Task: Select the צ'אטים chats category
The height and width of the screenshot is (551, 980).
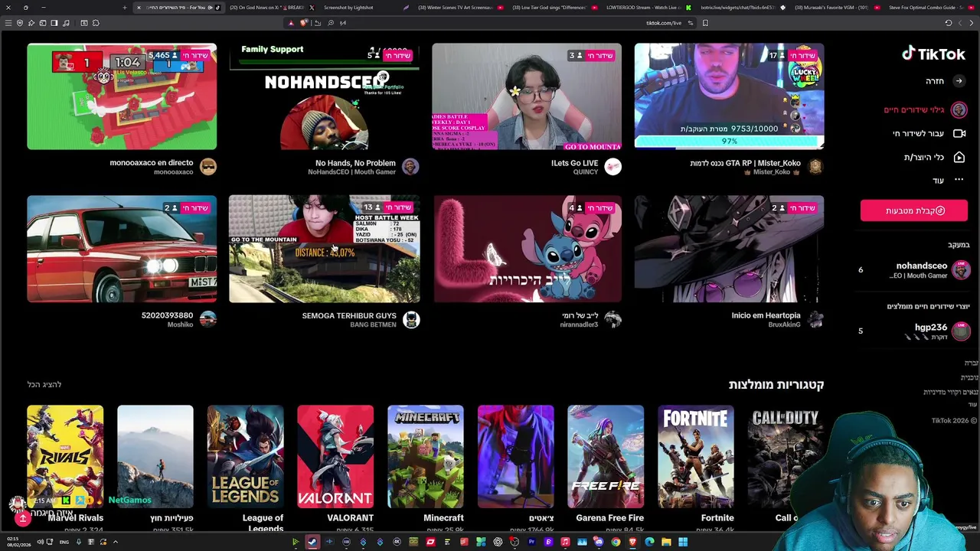Action: [515, 457]
